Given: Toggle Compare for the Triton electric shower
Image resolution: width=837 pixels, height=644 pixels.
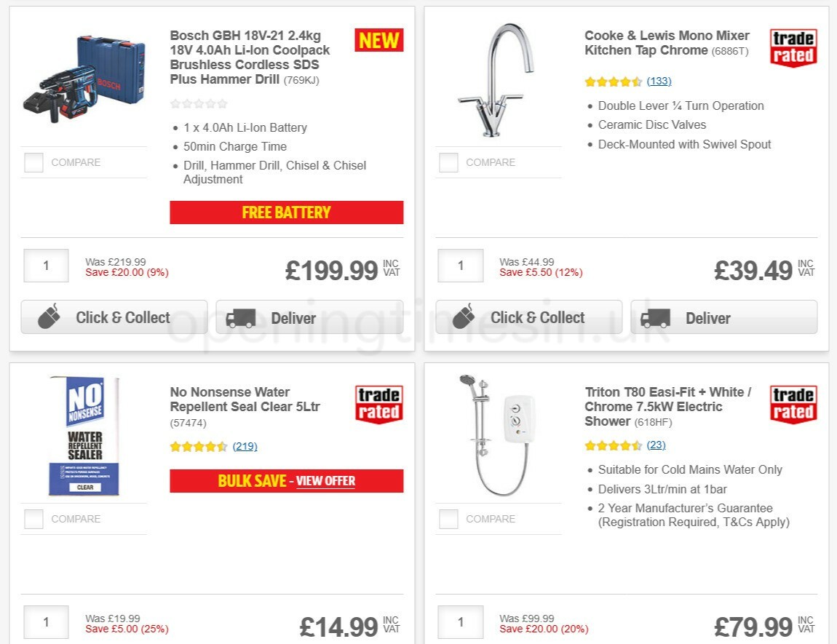Looking at the screenshot, I should [x=448, y=519].
